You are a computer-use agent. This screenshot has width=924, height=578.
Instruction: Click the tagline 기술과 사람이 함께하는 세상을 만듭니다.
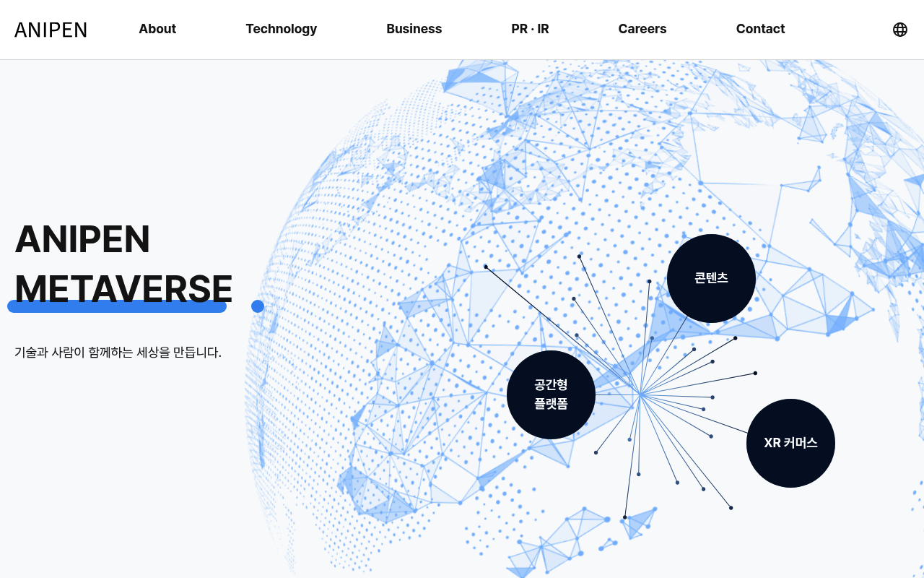(118, 353)
